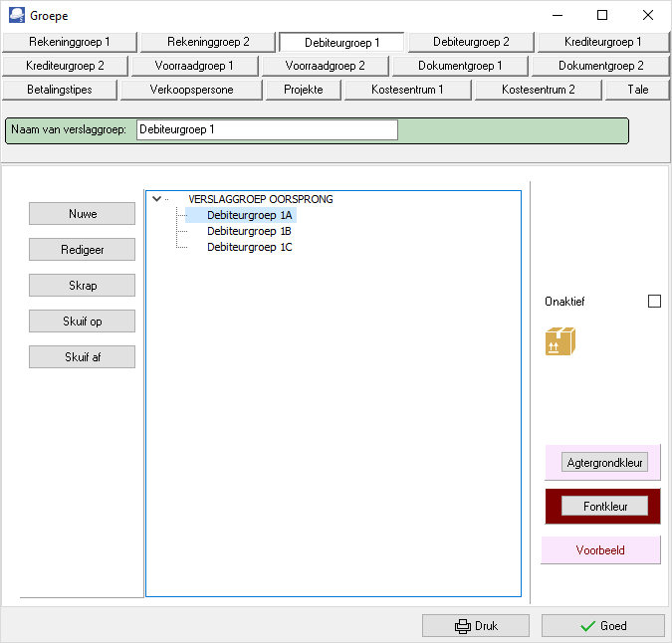Click the Groepe window title icon
The height and width of the screenshot is (643, 672).
click(17, 15)
